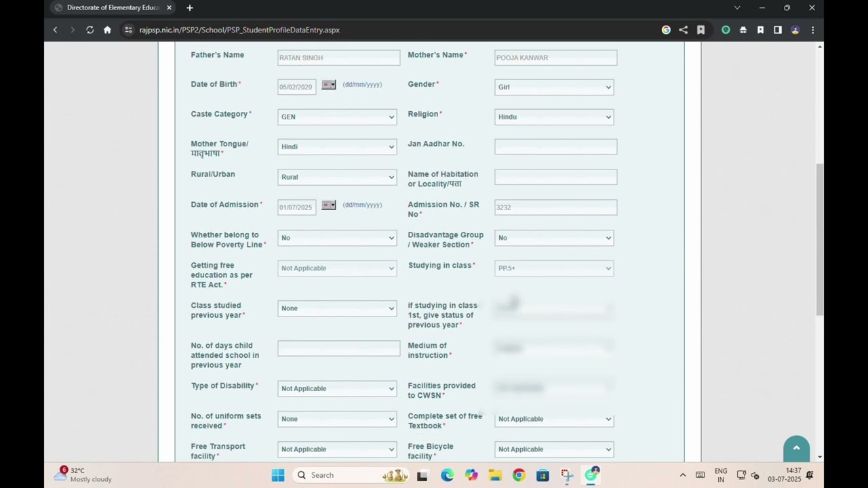The image size is (868, 488).
Task: Open the Google icon in the address bar
Action: point(666,30)
